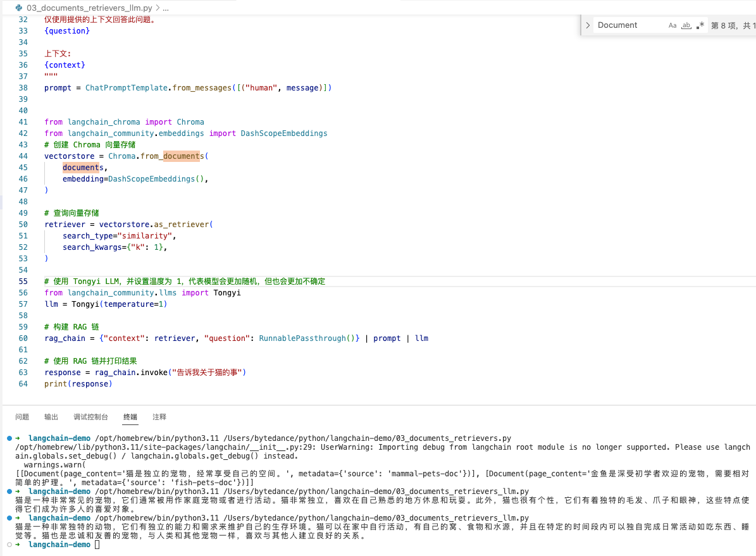Switch to the 调试控制台 panel tab
The height and width of the screenshot is (556, 756).
90,417
